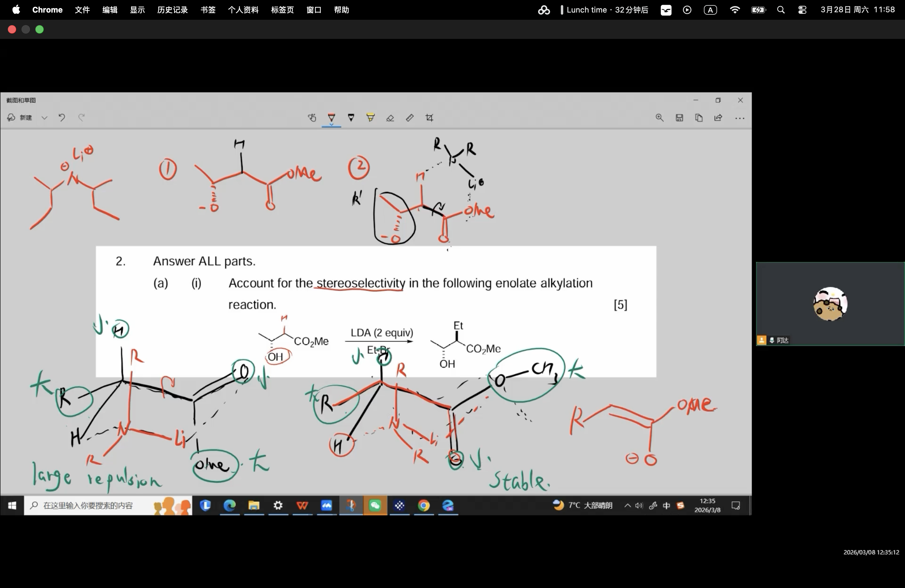Expand the 新建 dropdown arrow

pyautogui.click(x=45, y=118)
